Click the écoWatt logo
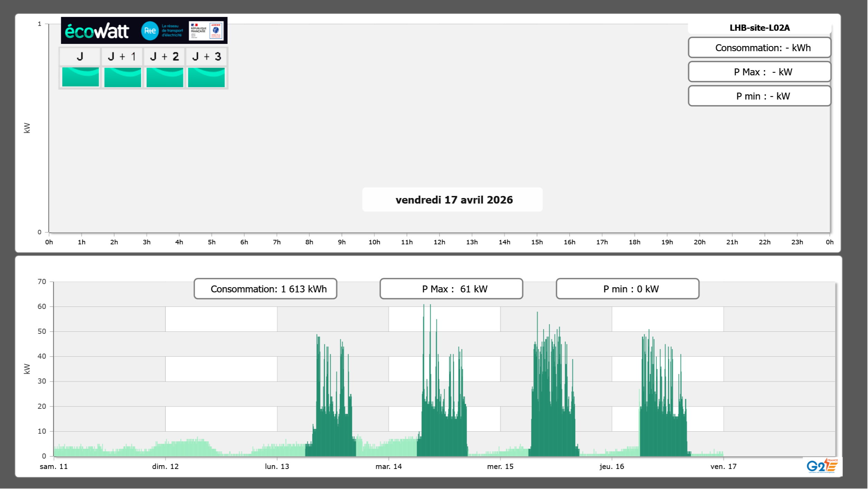868x489 pixels. point(97,31)
